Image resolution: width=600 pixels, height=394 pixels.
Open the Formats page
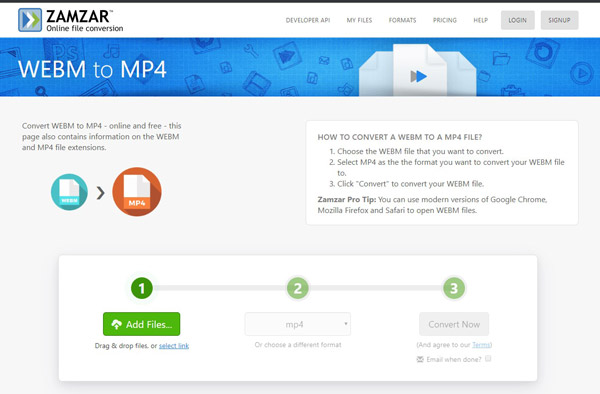coord(403,20)
